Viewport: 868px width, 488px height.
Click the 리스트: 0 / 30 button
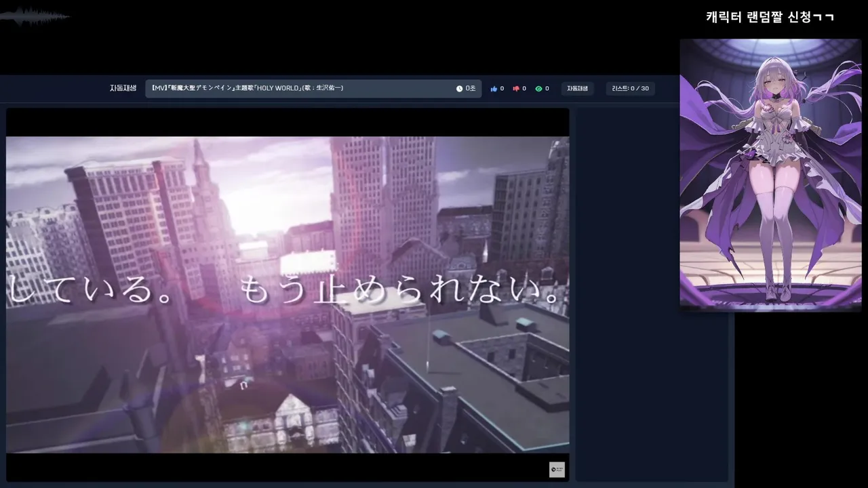pyautogui.click(x=630, y=89)
